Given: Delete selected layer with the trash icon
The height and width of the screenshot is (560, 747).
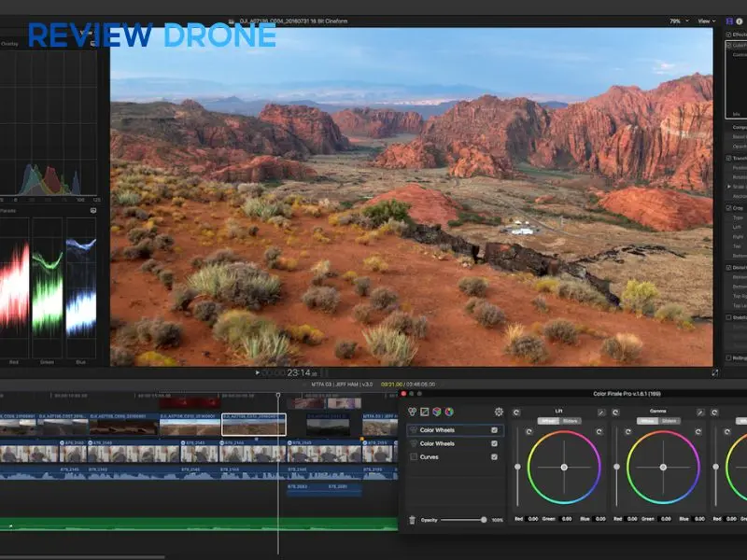Looking at the screenshot, I should 412,520.
